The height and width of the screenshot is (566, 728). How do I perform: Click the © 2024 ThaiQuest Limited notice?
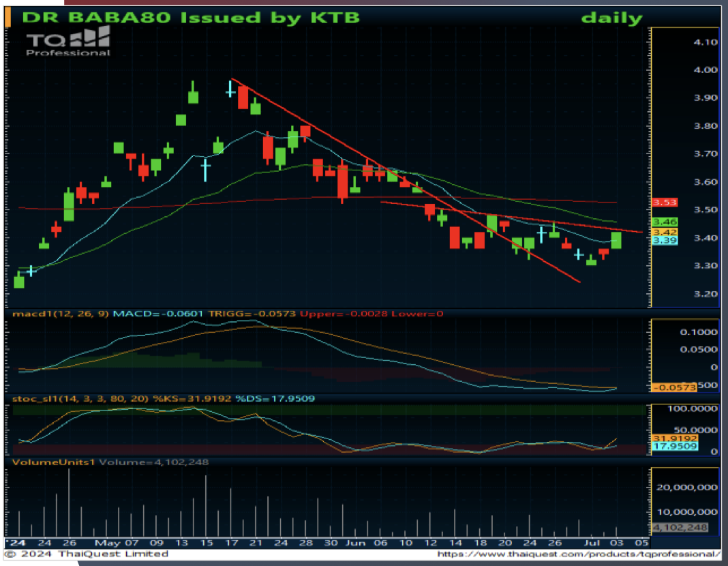pyautogui.click(x=87, y=554)
